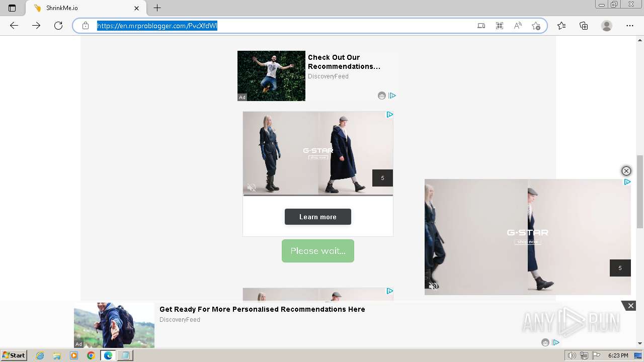Screen dimensions: 644x362
Task: Click the browser Back arrow
Action: tap(14, 26)
